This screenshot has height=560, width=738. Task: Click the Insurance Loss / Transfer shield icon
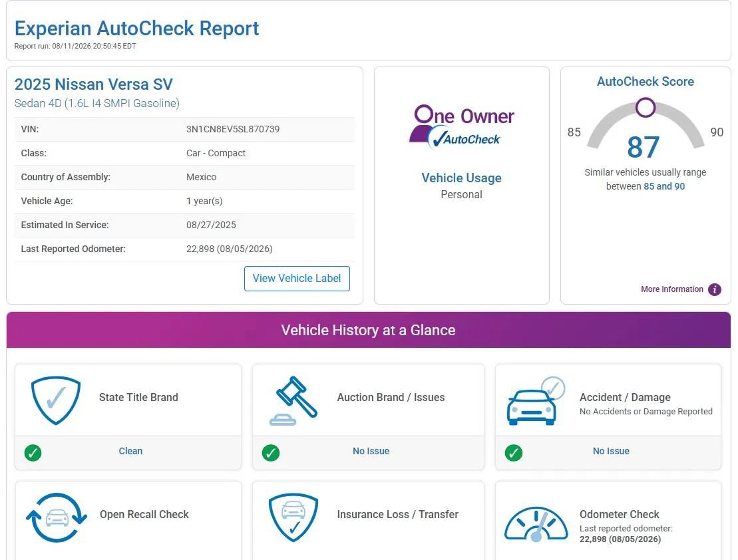point(293,517)
